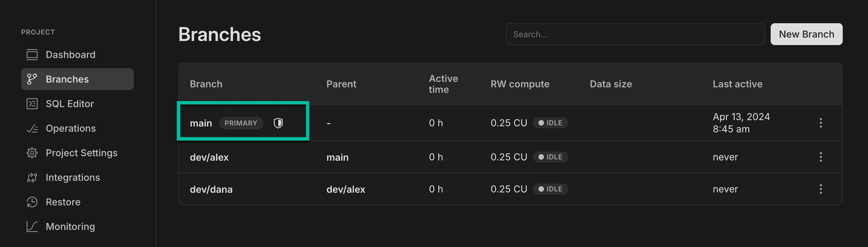Click the Restore clock icon
This screenshot has height=247, width=868.
[32, 202]
